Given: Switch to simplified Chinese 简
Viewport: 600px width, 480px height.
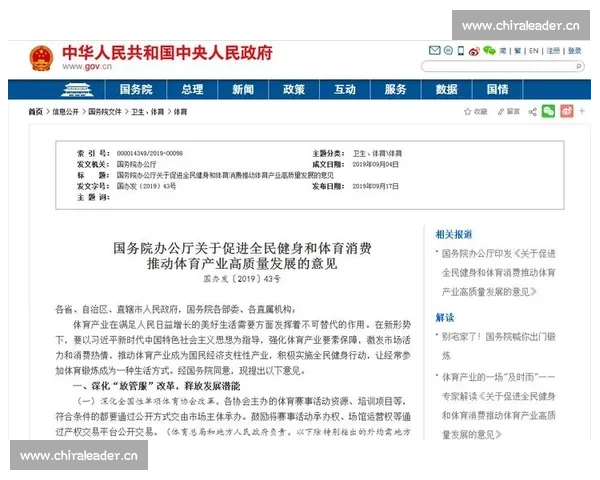Looking at the screenshot, I should [x=503, y=51].
